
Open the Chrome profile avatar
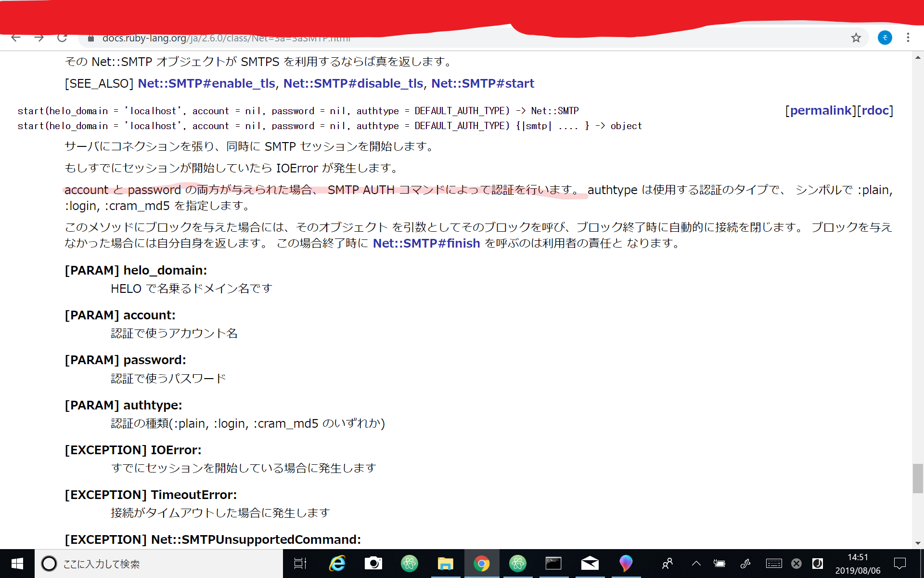pos(885,38)
